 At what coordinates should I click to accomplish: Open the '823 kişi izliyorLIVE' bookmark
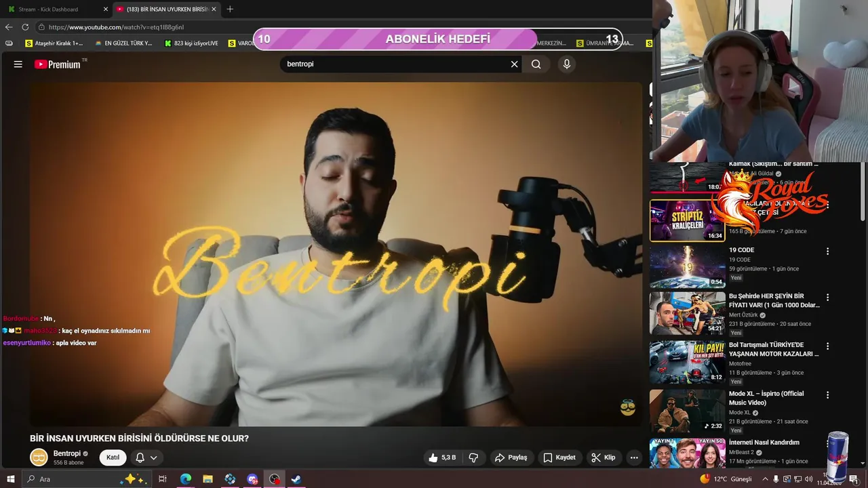coord(191,43)
